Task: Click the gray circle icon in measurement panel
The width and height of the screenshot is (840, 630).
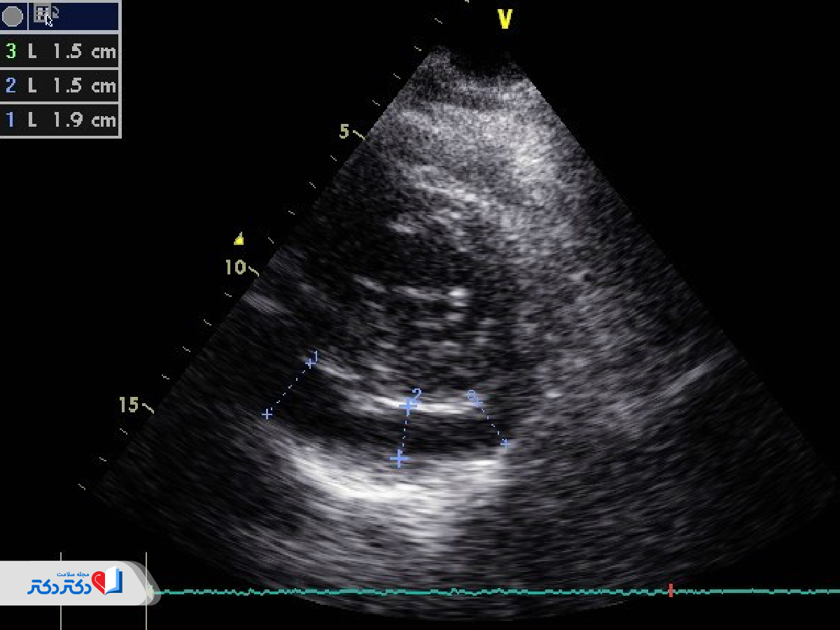Action: point(13,16)
